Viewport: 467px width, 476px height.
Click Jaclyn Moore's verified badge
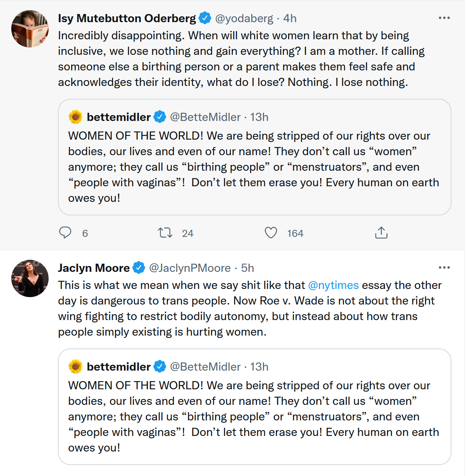(139, 268)
